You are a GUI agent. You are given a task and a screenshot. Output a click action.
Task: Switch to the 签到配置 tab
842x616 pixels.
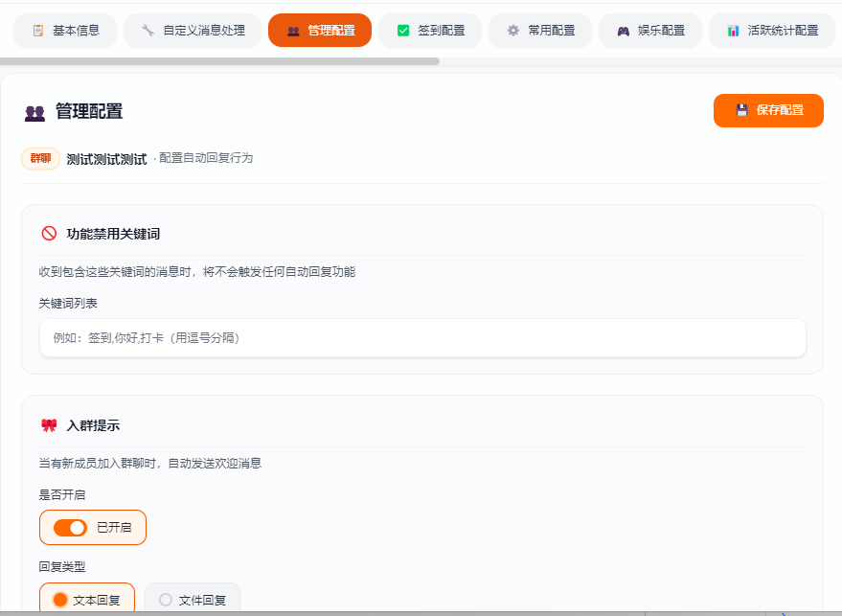click(429, 30)
